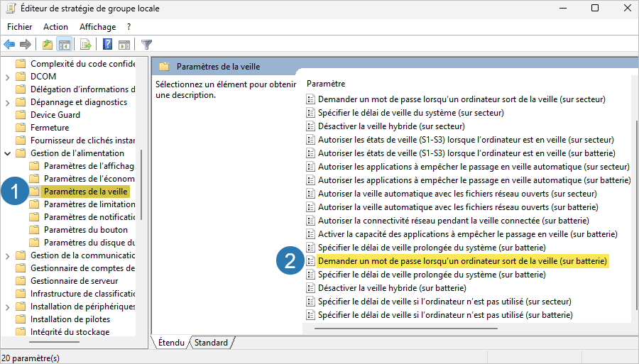Image resolution: width=639 pixels, height=364 pixels.
Task: Click the Paramètre column header
Action: pyautogui.click(x=326, y=84)
